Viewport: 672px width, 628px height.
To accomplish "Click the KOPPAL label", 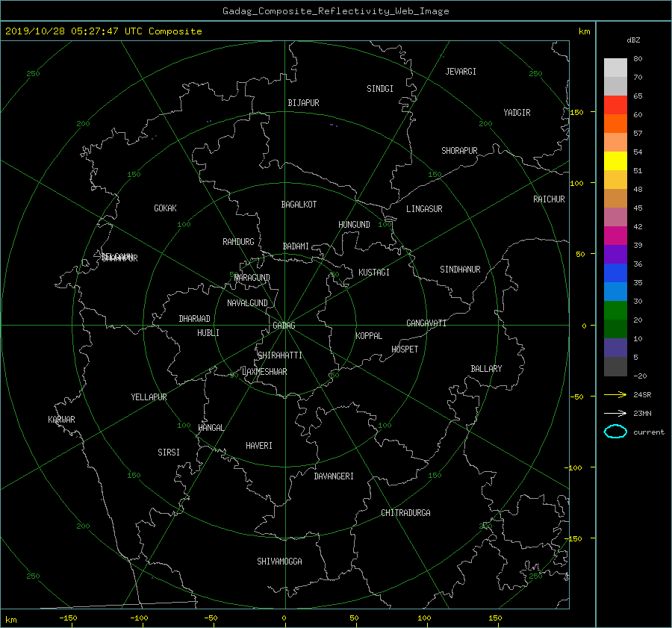I will (369, 336).
